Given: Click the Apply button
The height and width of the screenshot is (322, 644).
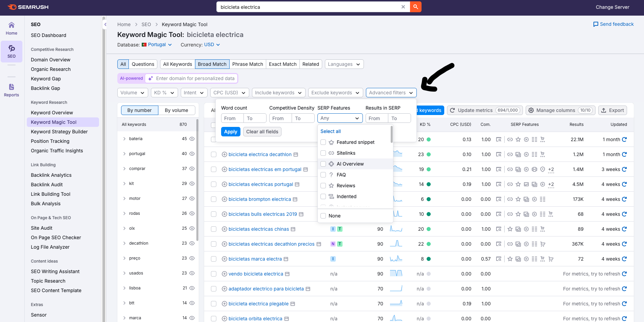Looking at the screenshot, I should 231,132.
